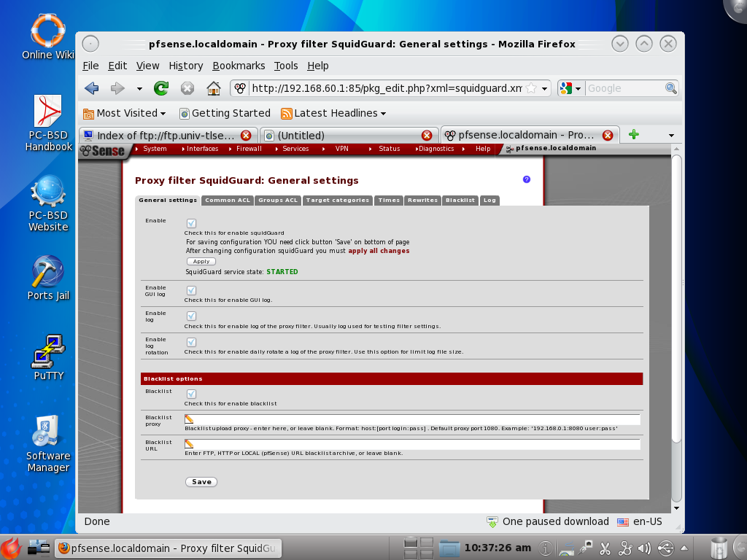Click the pfSense logo
The height and width of the screenshot is (560, 747).
(103, 151)
